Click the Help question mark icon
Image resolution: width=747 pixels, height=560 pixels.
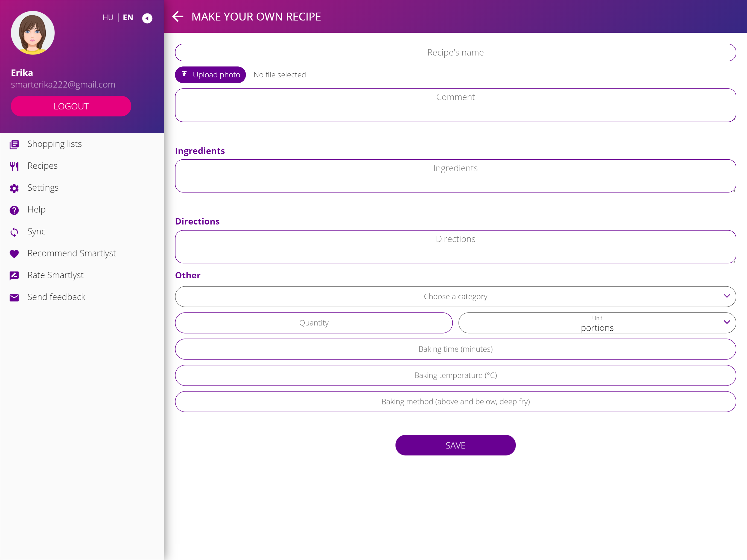point(14,210)
